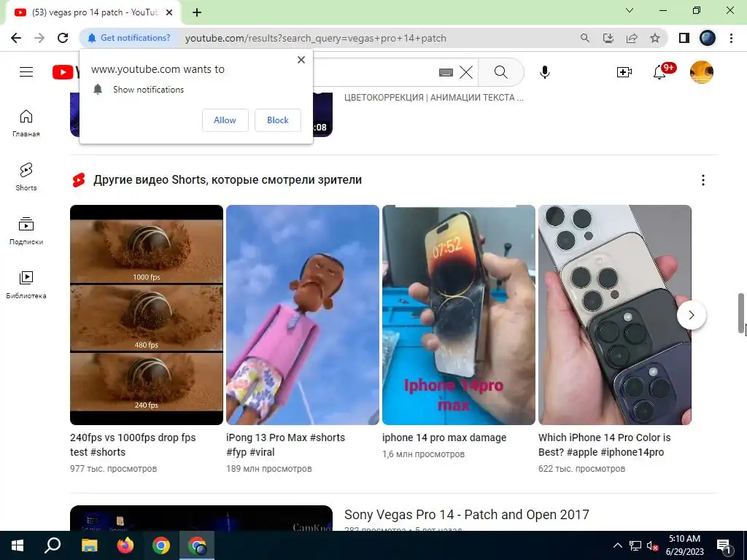
Task: Click the Другие видео Shorts heading
Action: pos(228,180)
